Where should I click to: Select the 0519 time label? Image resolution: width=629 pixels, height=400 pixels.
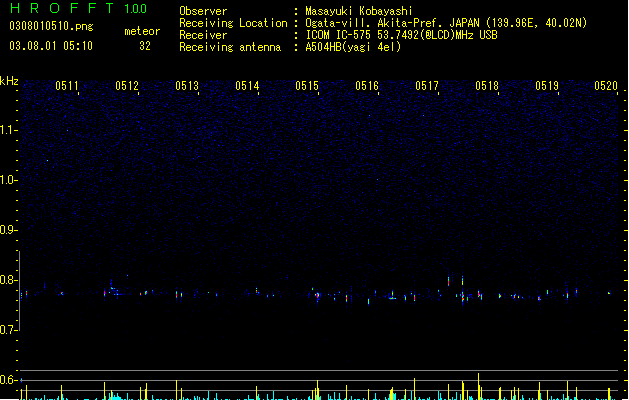coord(547,86)
